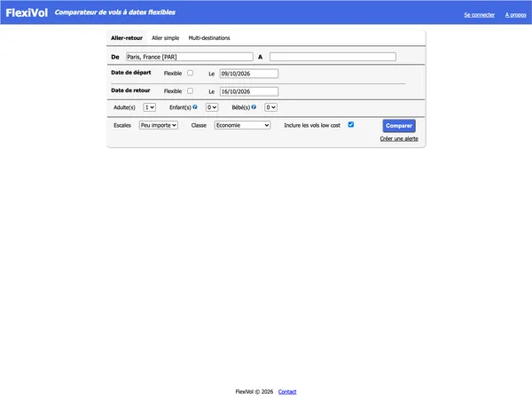Open the Contact link in the footer

pyautogui.click(x=287, y=392)
